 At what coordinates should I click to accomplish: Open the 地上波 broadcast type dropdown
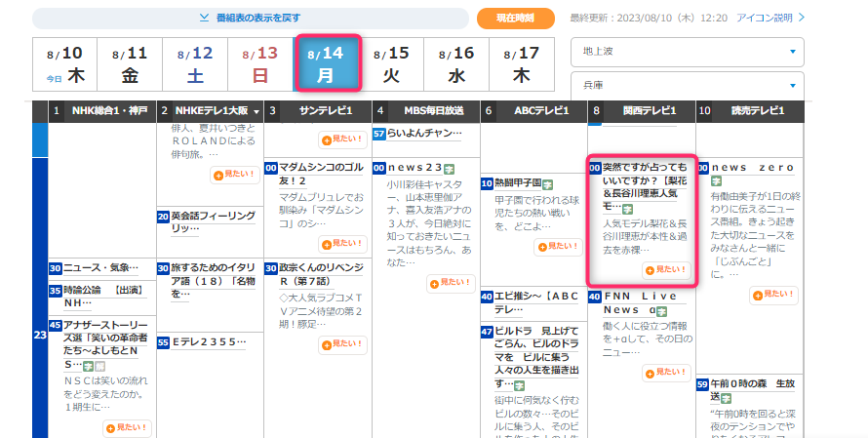(x=687, y=52)
